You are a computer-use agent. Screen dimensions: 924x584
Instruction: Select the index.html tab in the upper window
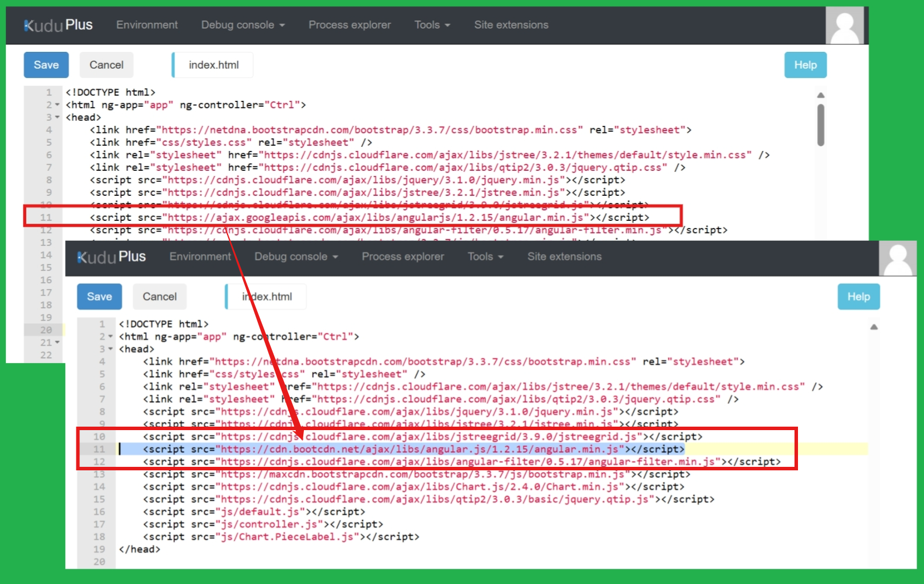(213, 65)
